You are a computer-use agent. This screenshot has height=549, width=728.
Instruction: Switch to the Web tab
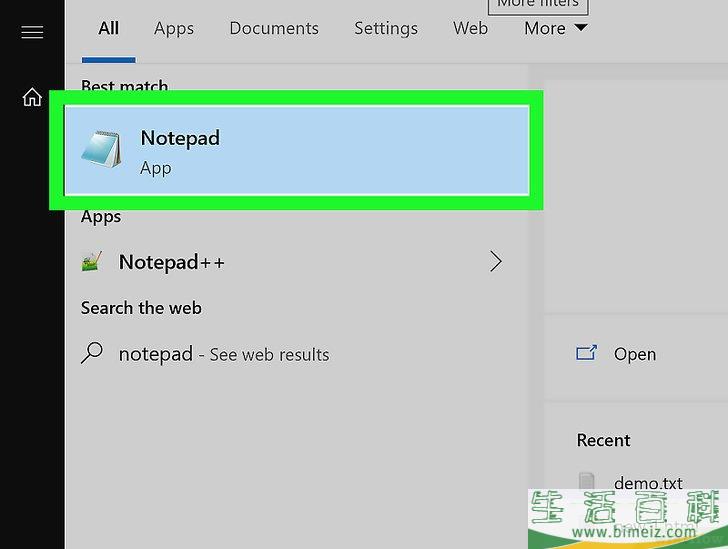(x=470, y=28)
